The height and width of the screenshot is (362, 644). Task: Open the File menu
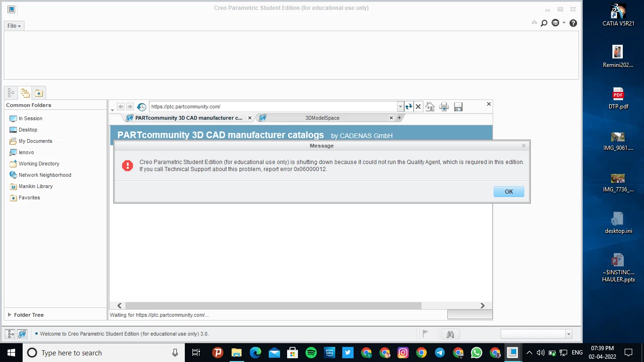click(x=14, y=26)
